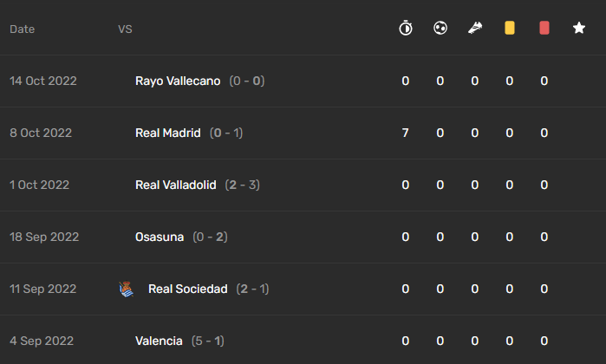Viewport: 606px width, 364px height.
Task: Select the 14 Oct 2022 date
Action: (42, 81)
